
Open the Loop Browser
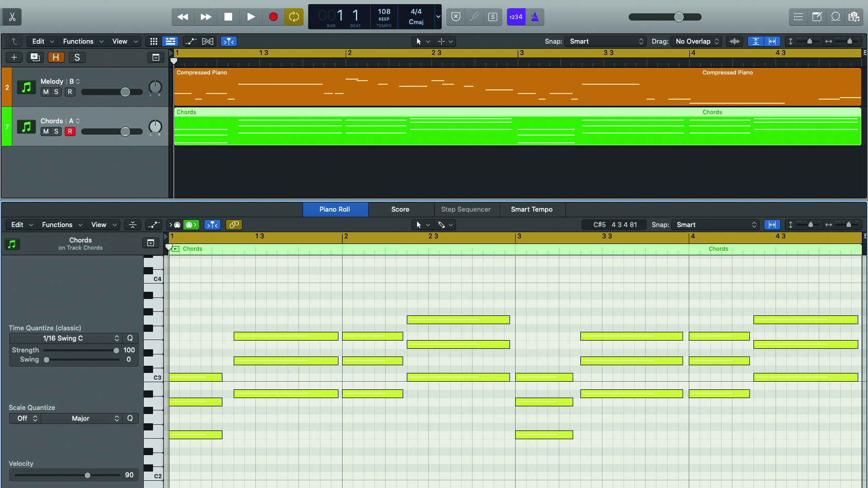pyautogui.click(x=836, y=17)
